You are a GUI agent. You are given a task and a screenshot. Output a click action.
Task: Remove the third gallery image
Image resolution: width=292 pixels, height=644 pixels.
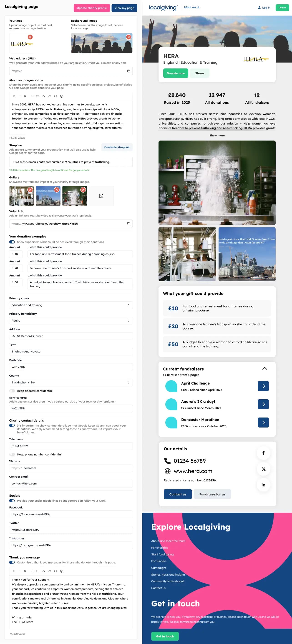tap(83, 190)
